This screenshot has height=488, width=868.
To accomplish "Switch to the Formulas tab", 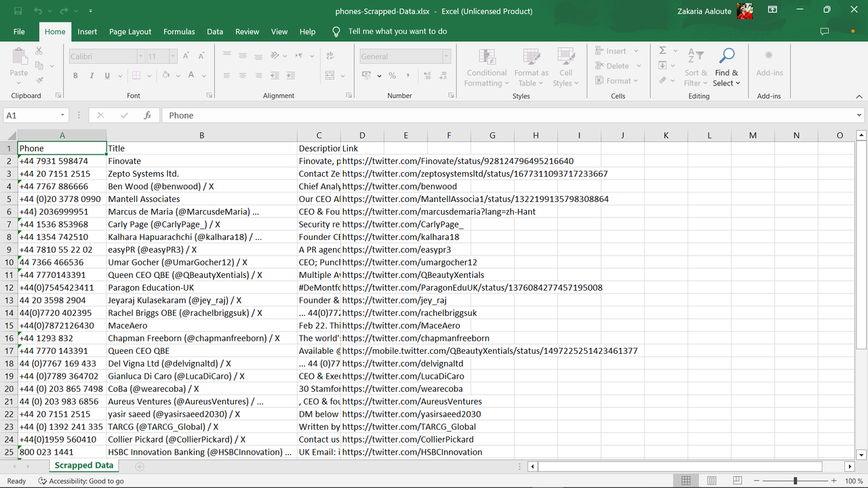I will click(x=179, y=31).
